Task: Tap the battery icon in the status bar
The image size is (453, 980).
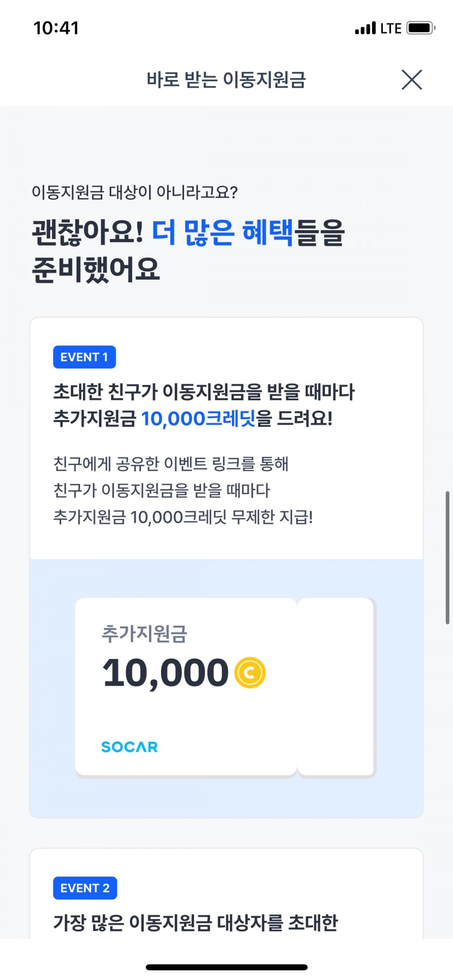Action: (421, 28)
